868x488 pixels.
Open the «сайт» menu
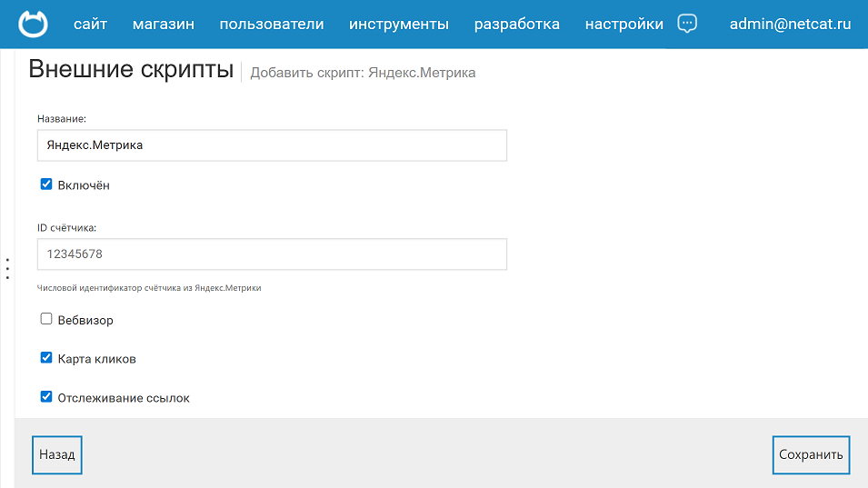click(90, 25)
